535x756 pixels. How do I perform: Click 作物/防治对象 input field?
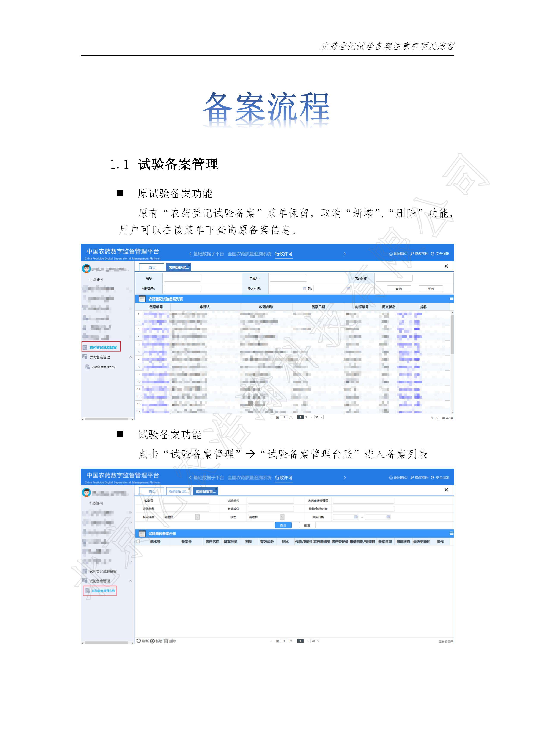coord(363,509)
